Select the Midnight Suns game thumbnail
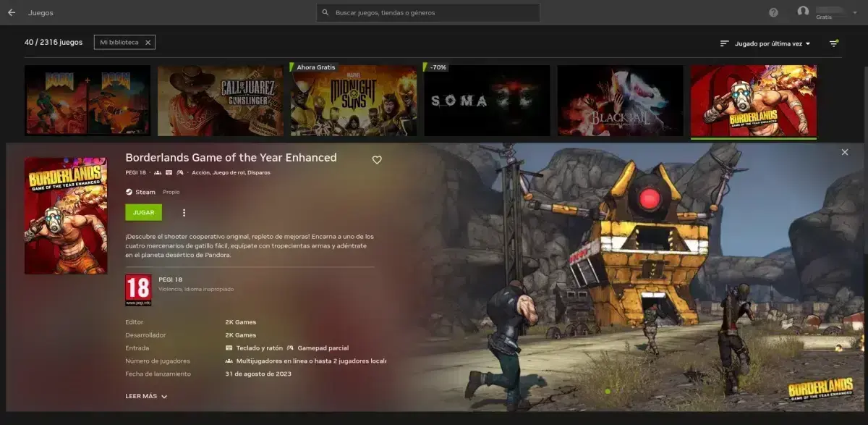 (x=354, y=101)
